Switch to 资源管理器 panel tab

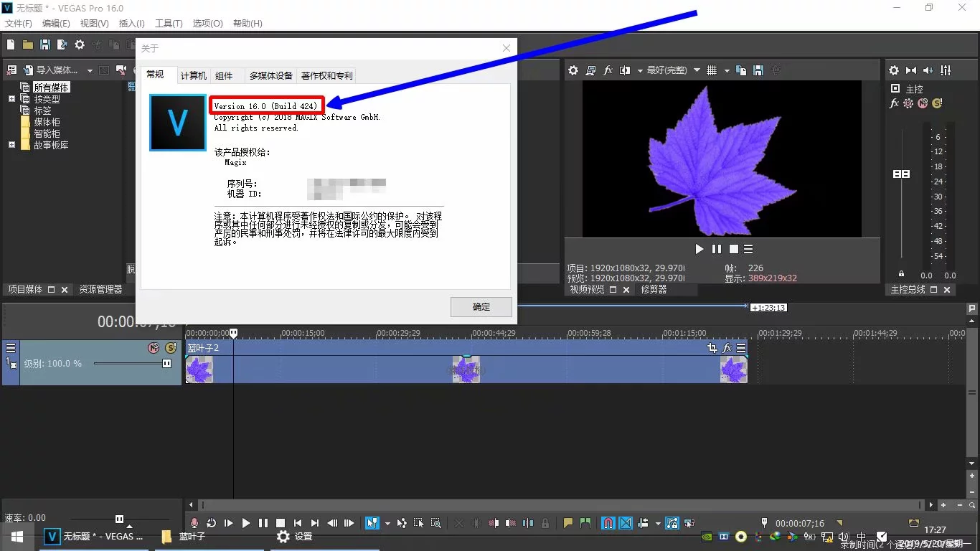click(x=100, y=289)
